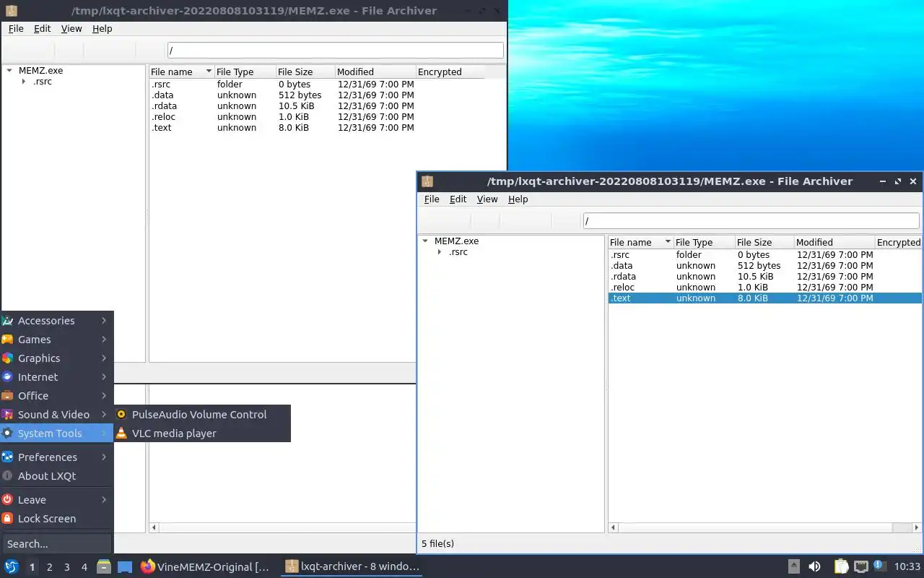Open the Sound & Video submenu
This screenshot has height=578, width=924.
[x=56, y=415]
